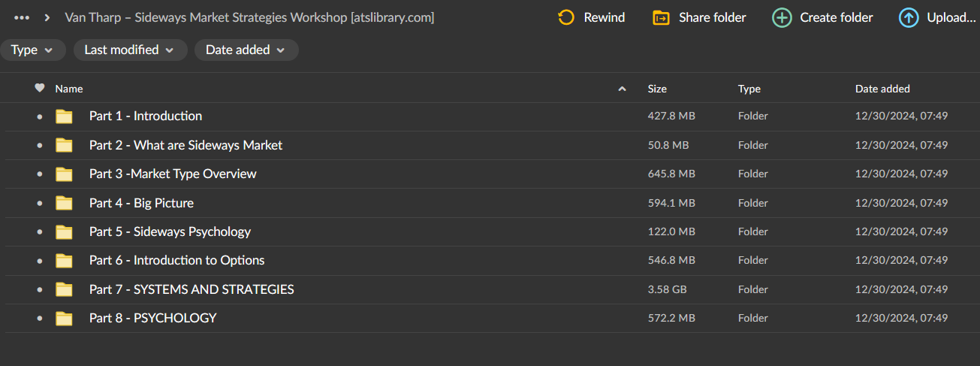This screenshot has width=980, height=366.
Task: Click the Part 4 - Big Picture folder icon
Action: coord(64,203)
